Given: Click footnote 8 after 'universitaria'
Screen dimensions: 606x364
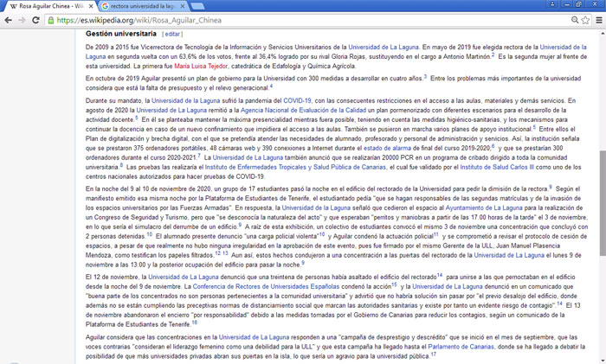Looking at the screenshot, I should pos(121,165).
